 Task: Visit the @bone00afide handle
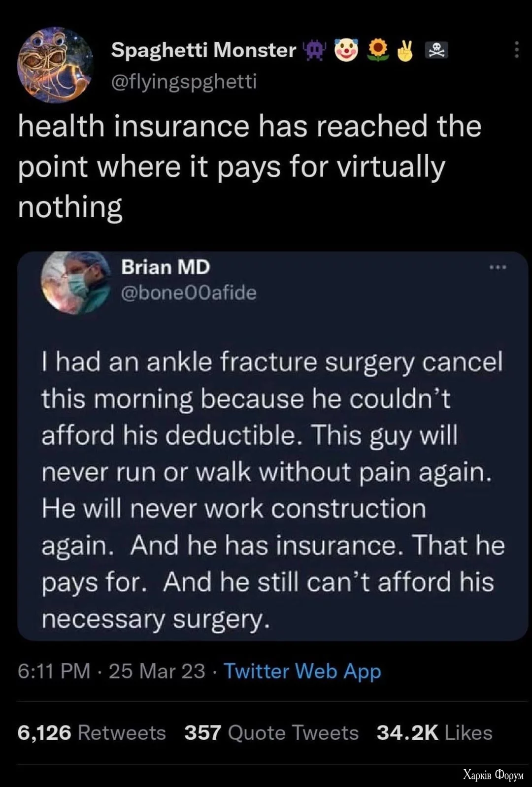(x=189, y=293)
